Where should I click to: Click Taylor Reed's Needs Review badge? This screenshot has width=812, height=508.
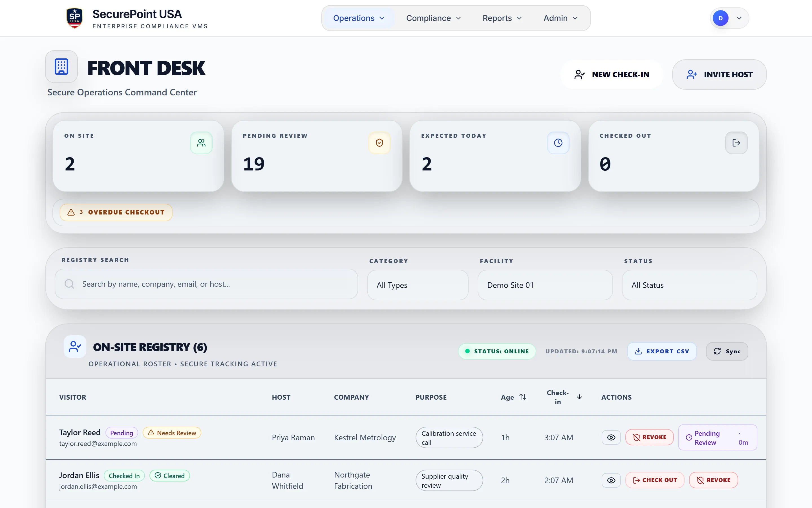pyautogui.click(x=172, y=433)
